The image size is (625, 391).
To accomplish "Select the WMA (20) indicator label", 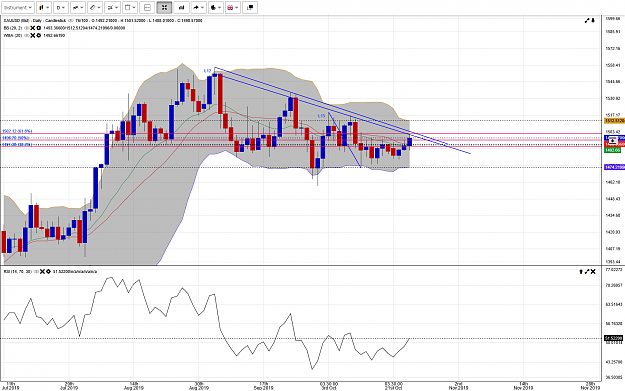I will pyautogui.click(x=13, y=35).
